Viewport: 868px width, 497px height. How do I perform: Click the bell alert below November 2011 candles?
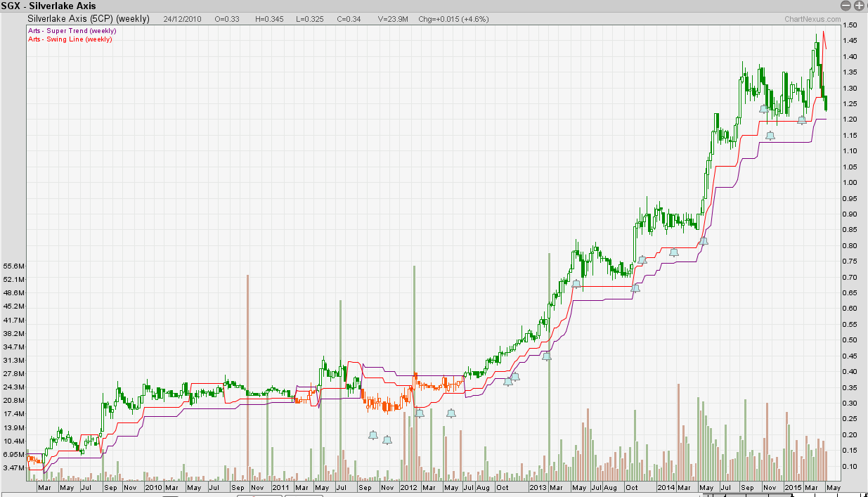click(387, 440)
